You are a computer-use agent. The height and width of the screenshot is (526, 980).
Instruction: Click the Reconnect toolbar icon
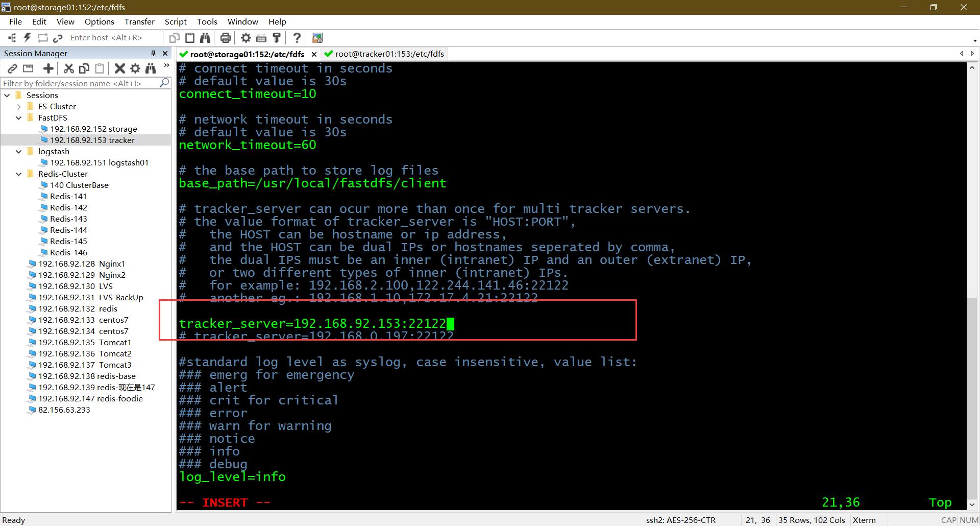point(43,38)
